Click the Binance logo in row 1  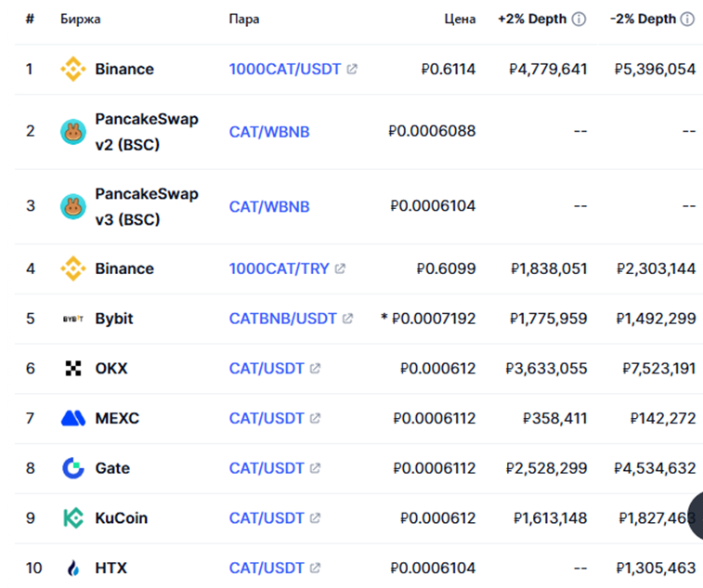point(73,69)
